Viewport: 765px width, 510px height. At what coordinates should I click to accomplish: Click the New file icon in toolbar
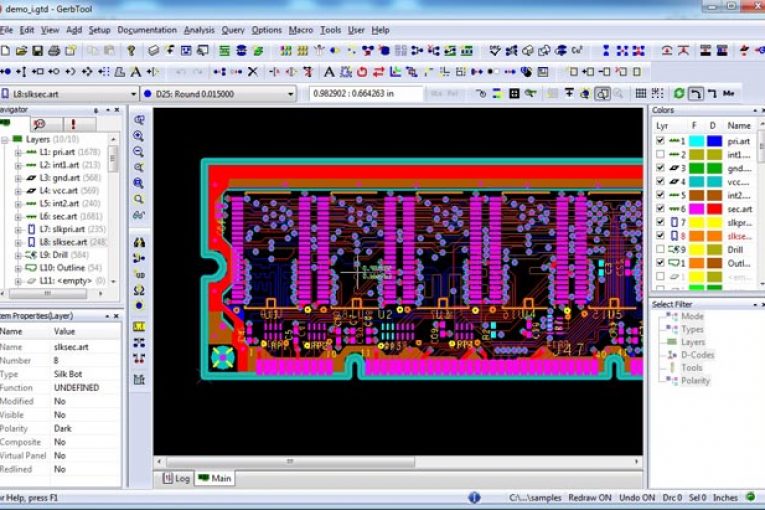point(5,50)
